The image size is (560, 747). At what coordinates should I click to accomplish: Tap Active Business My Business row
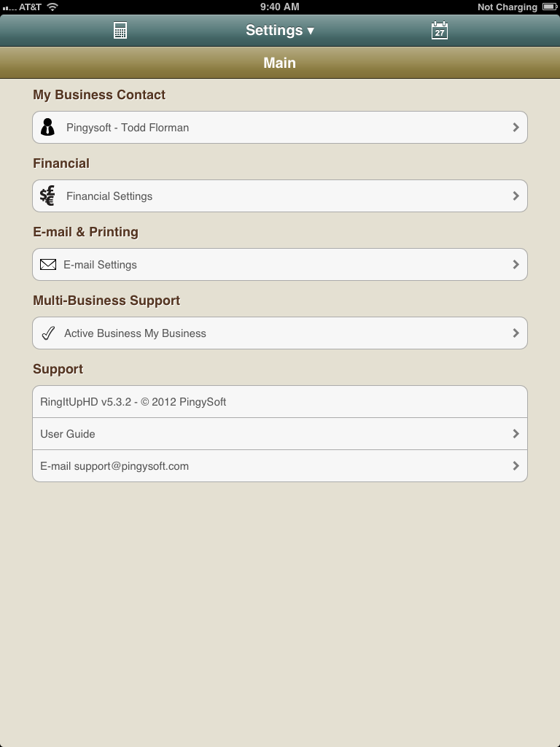[280, 333]
